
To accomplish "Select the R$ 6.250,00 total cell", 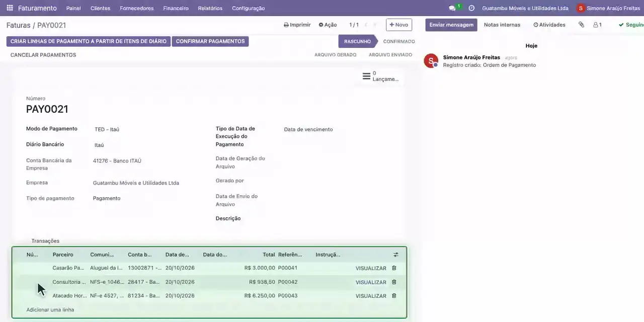I will click(260, 295).
